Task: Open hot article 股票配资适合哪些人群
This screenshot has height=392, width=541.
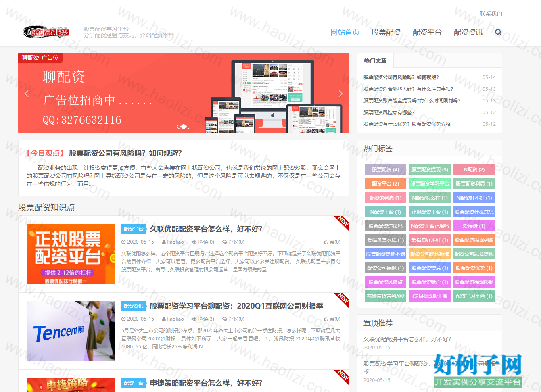Action: pos(408,89)
